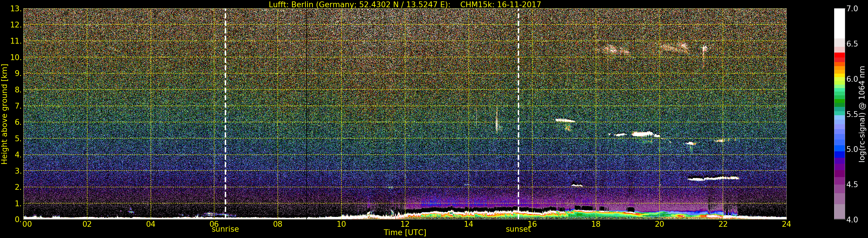Image resolution: width=868 pixels, height=238 pixels.
Task: Click colorbar tick value '6.0'
Action: pyautogui.click(x=852, y=79)
